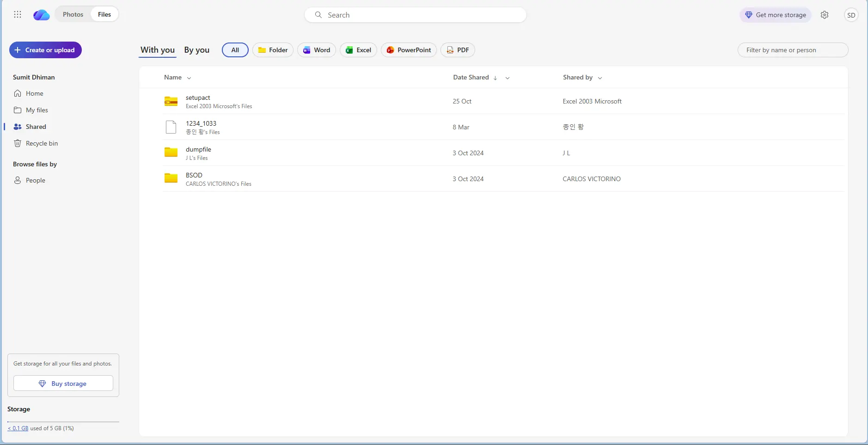Filter list by Word documents
This screenshot has width=868, height=445.
317,50
